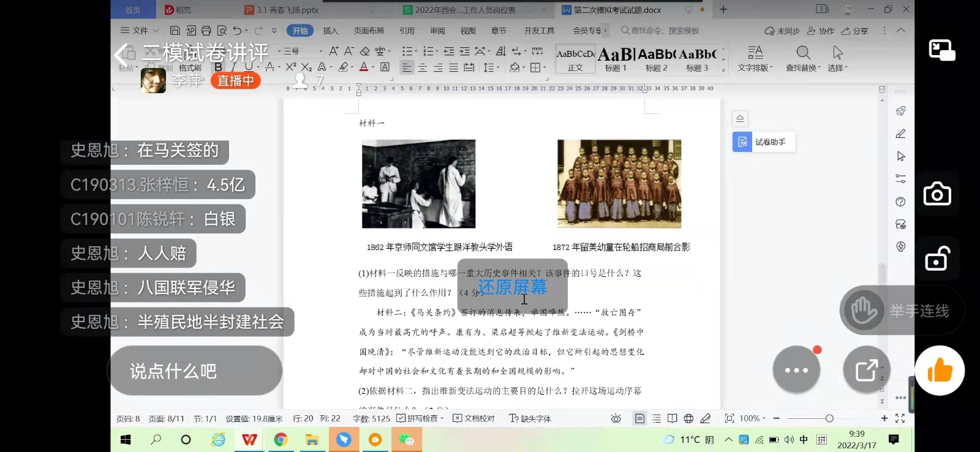Click the save document icon

pos(175,31)
